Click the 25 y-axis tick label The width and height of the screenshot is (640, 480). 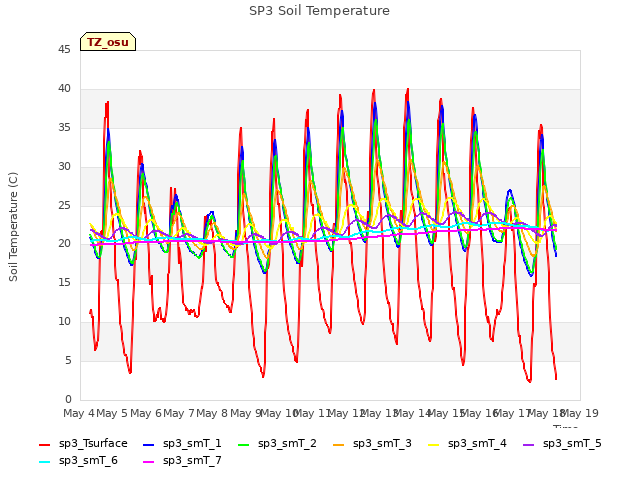(64, 205)
